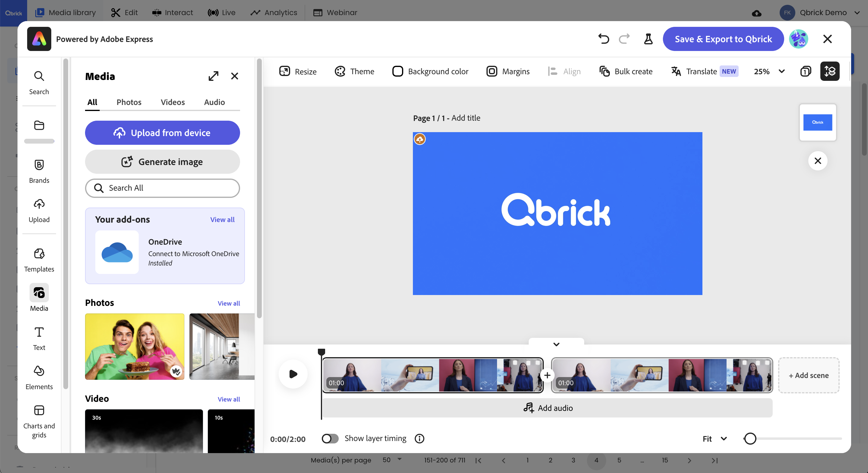Open Media library in Qbrick menu
This screenshot has height=473, width=868.
[x=66, y=12]
